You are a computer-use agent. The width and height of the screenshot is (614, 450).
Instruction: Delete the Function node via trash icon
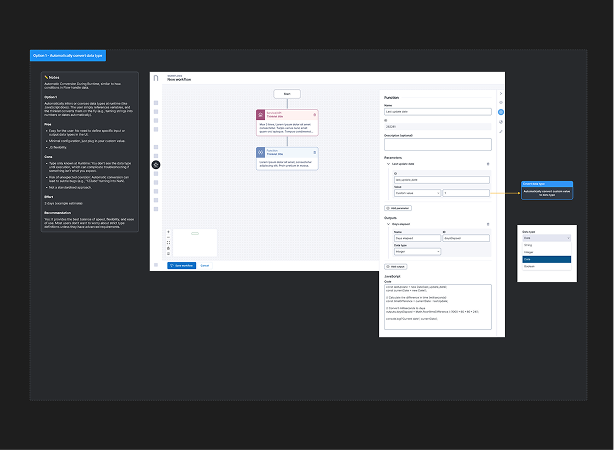coord(314,150)
